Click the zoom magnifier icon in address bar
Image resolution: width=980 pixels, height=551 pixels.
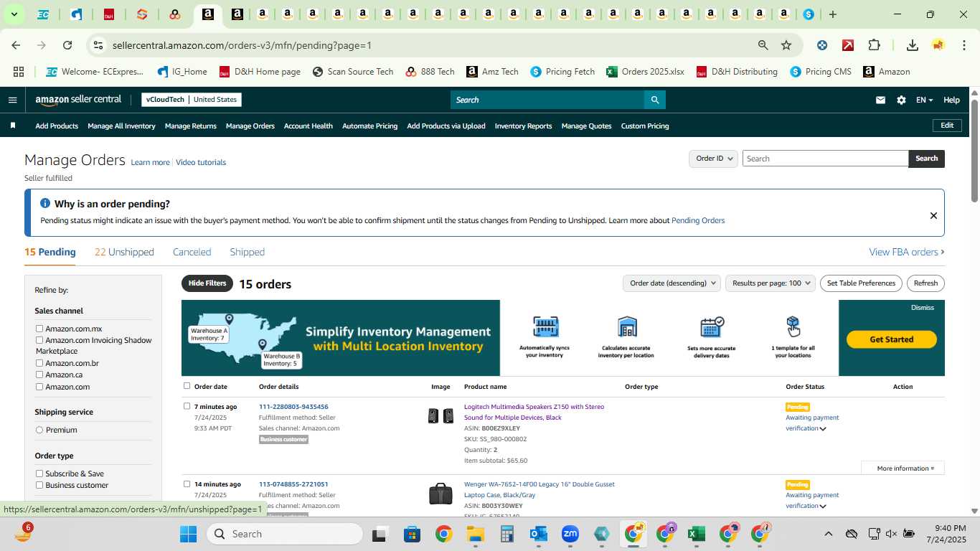click(x=763, y=45)
